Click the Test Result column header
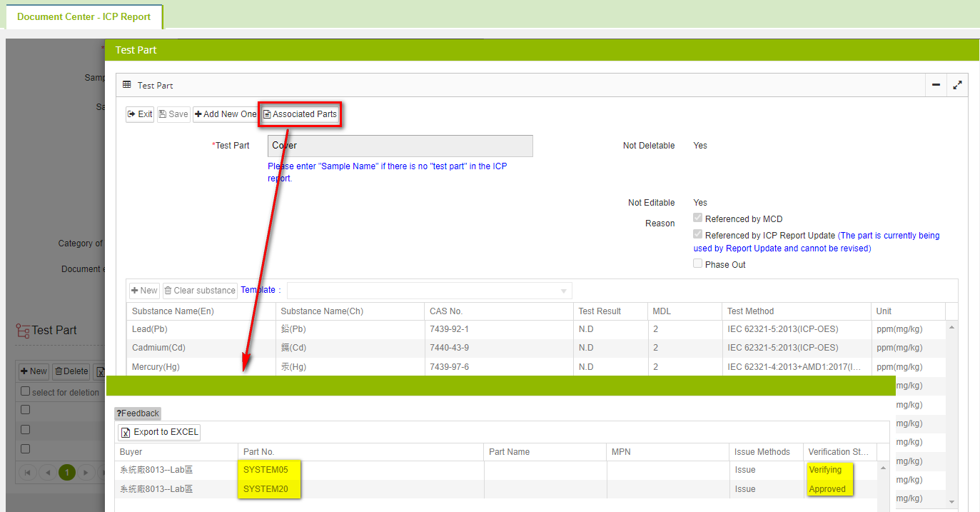This screenshot has width=980, height=512. pos(610,311)
